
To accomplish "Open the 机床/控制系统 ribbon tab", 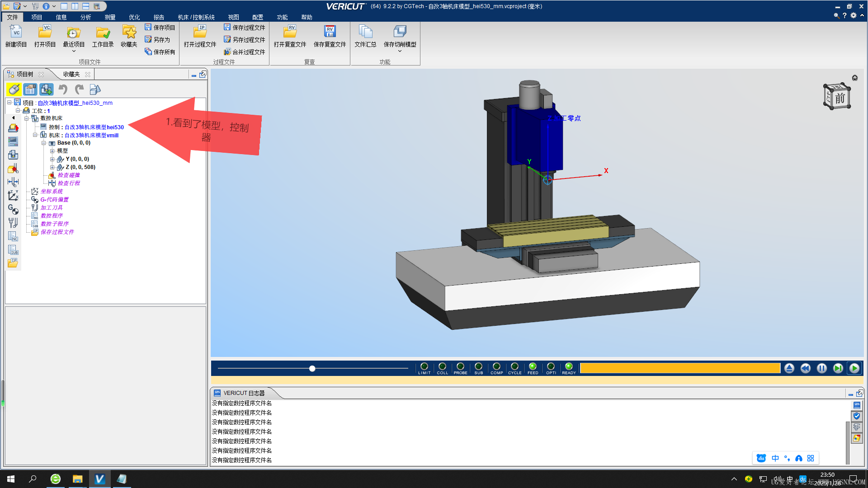I will pyautogui.click(x=196, y=17).
